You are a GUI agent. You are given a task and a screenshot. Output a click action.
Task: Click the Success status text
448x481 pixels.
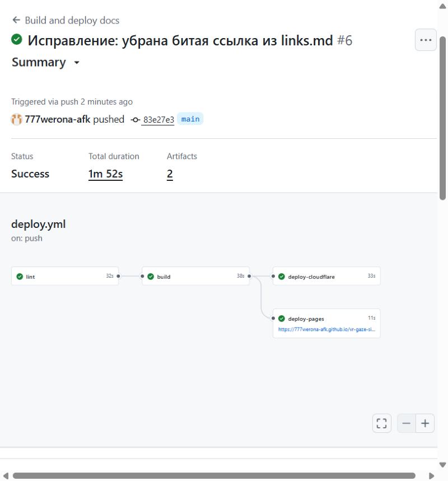click(x=30, y=174)
